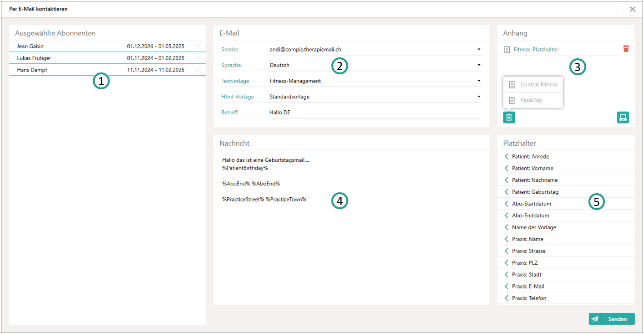The width and height of the screenshot is (644, 334).
Task: Click the Patient: Geburtstag placeholder label
Action: point(535,192)
